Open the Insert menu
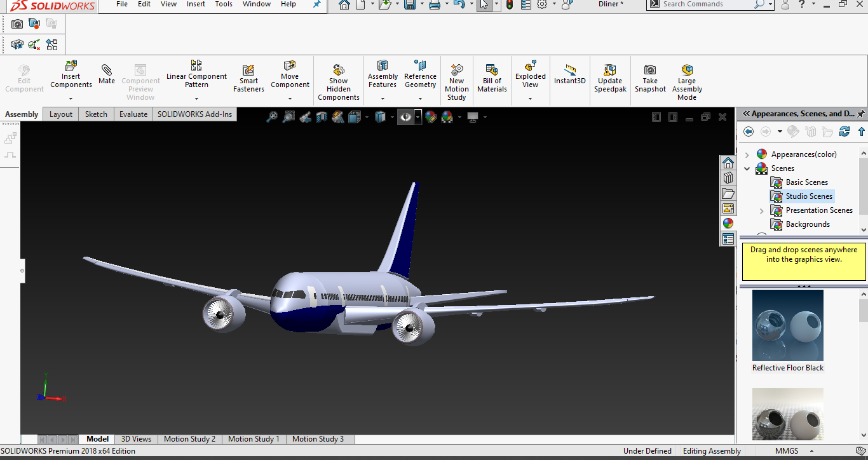 196,4
